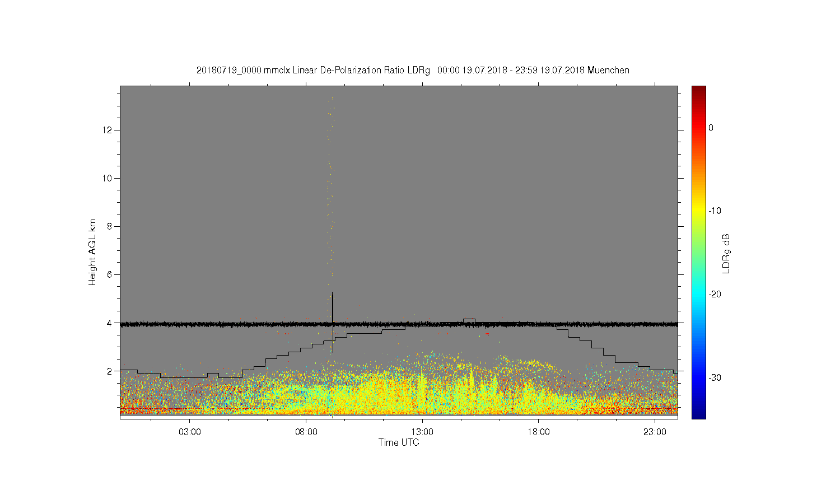Click the 13:00 time tick label
The height and width of the screenshot is (504, 840).
coord(422,432)
